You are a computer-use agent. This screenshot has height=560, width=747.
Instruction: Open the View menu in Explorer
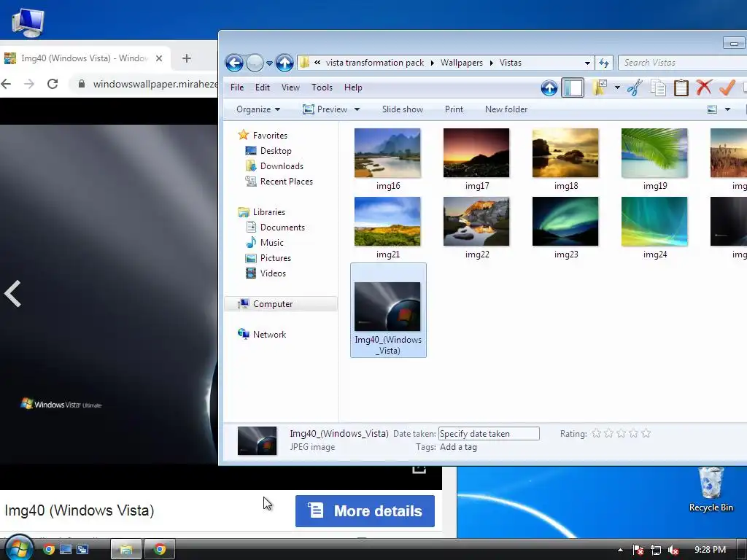pos(290,87)
